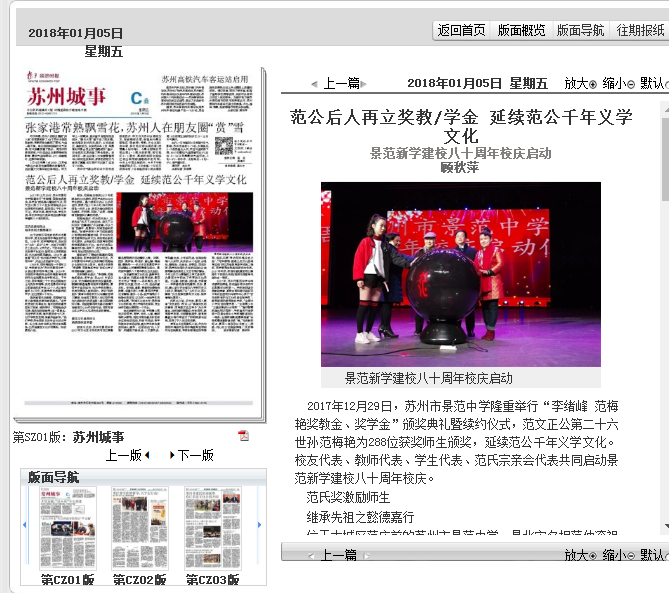Open 往期报纸 past issues
The height and width of the screenshot is (593, 669).
(640, 31)
